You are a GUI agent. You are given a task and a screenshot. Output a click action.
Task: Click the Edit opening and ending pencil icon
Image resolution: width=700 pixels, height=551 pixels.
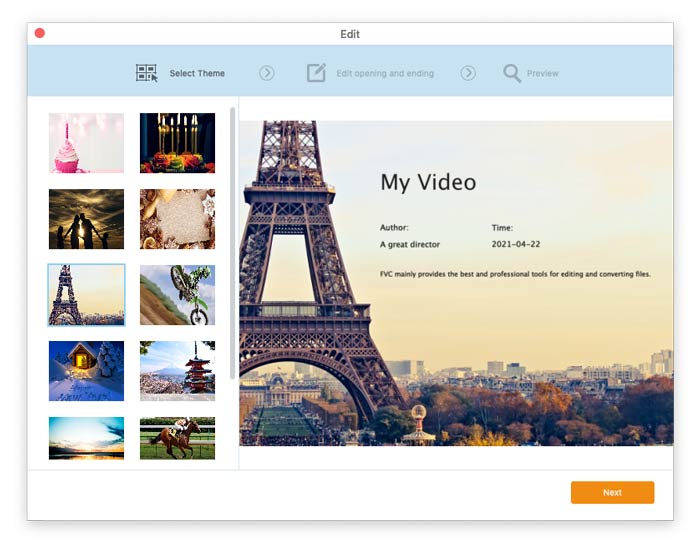click(316, 73)
